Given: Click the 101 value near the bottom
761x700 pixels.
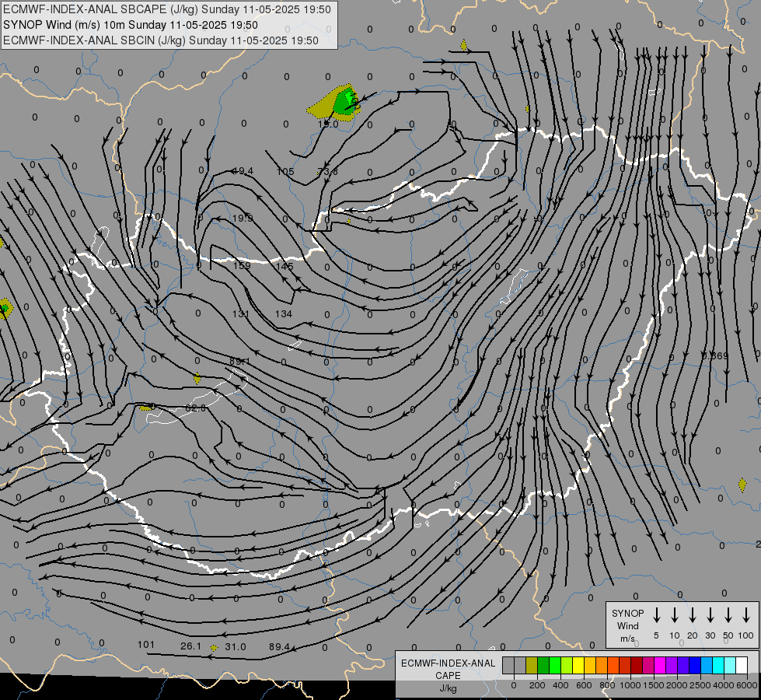Looking at the screenshot, I should pos(145,645).
